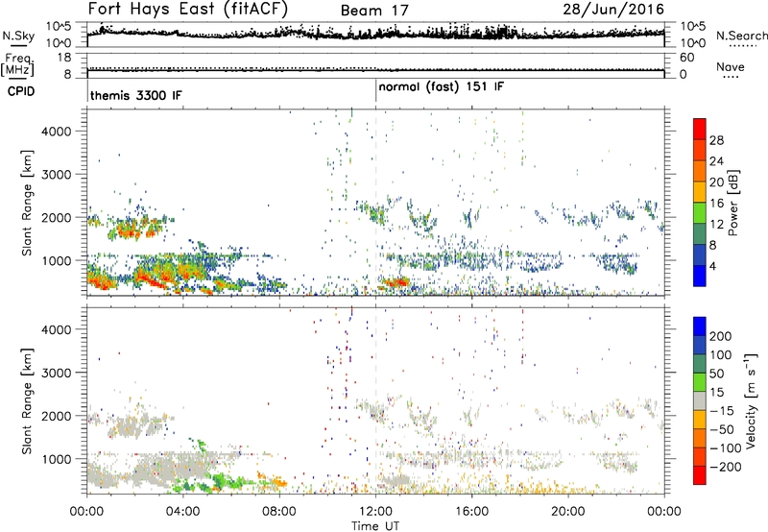Click the "Nave" legend label
The image size is (768, 532).
coord(730,67)
